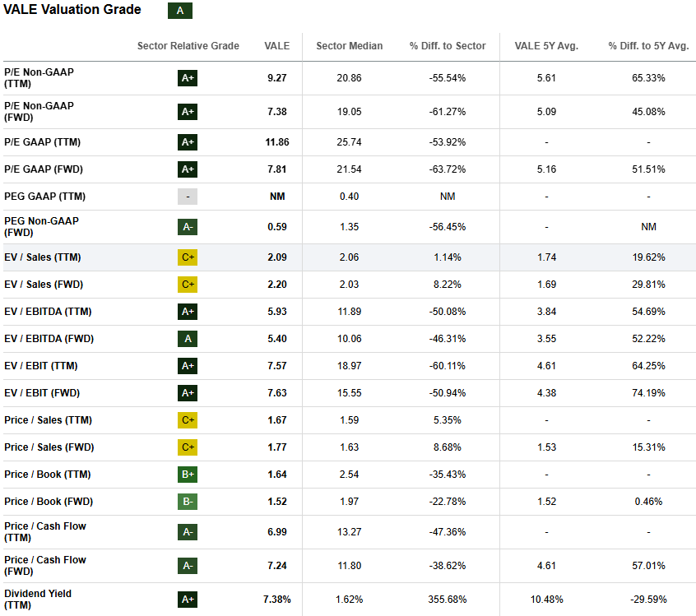Click the VALE 5Y Avg. column header
The width and height of the screenshot is (696, 616).
[546, 46]
